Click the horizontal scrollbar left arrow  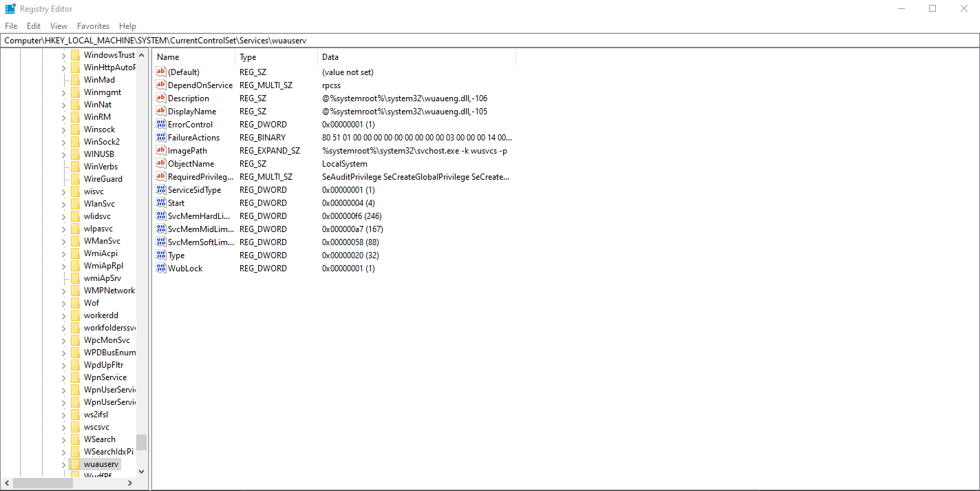tap(6, 483)
